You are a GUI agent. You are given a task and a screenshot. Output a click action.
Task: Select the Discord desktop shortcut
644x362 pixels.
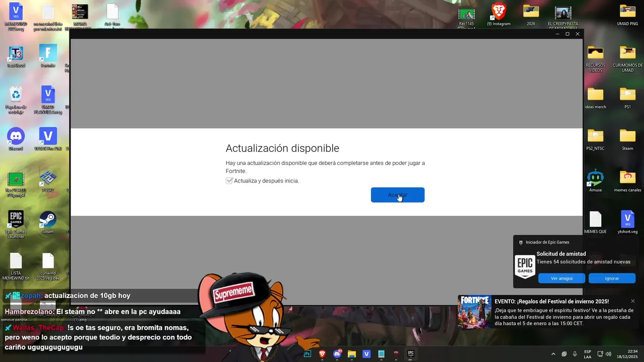[16, 139]
